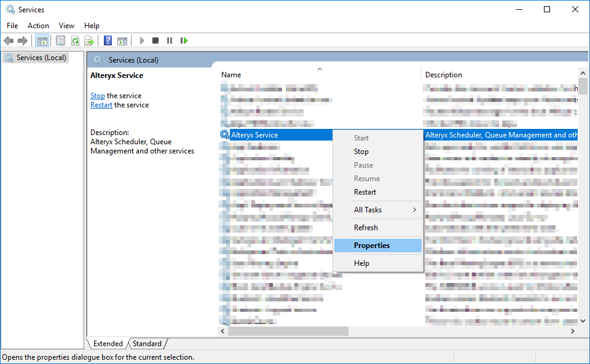Open the Help menu in the menu bar
The image size is (590, 364).
[92, 26]
